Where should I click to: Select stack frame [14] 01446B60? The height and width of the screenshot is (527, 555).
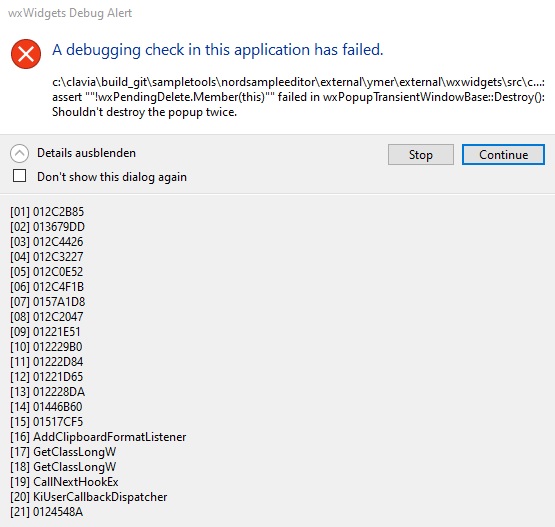coord(46,407)
